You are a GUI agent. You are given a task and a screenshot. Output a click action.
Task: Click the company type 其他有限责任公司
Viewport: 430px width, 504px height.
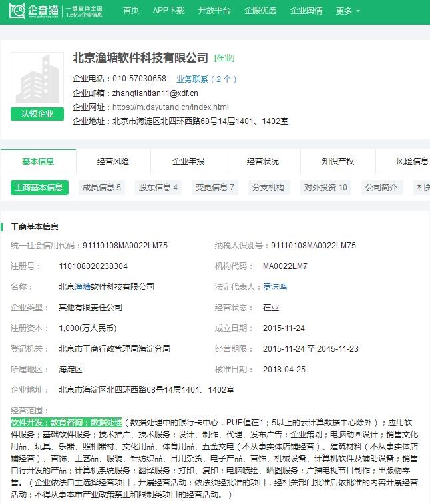point(91,308)
